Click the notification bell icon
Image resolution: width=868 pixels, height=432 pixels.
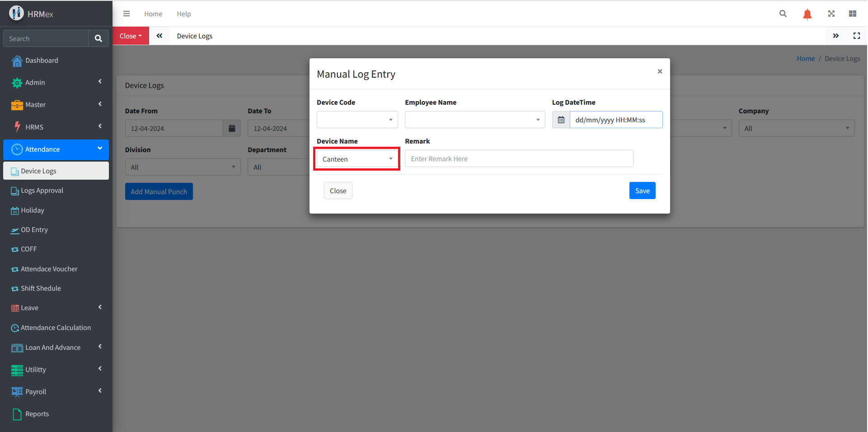pos(807,14)
